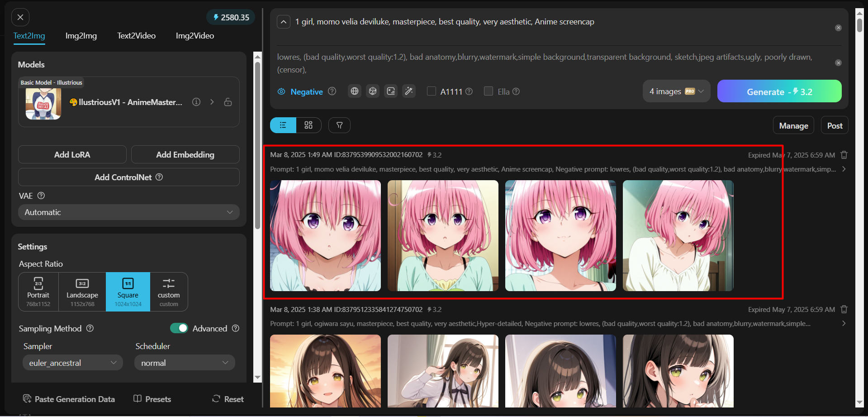The image size is (868, 417).
Task: Delete the Mar 8 1:38 AM generation
Action: (844, 310)
